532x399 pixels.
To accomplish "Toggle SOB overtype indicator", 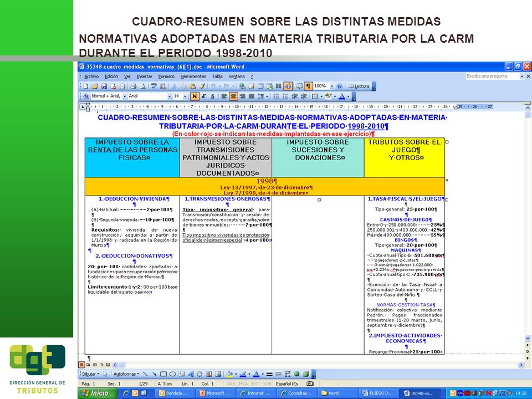I will click(267, 383).
